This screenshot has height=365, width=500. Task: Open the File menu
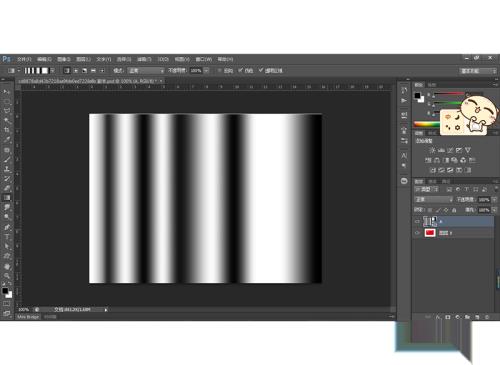24,59
